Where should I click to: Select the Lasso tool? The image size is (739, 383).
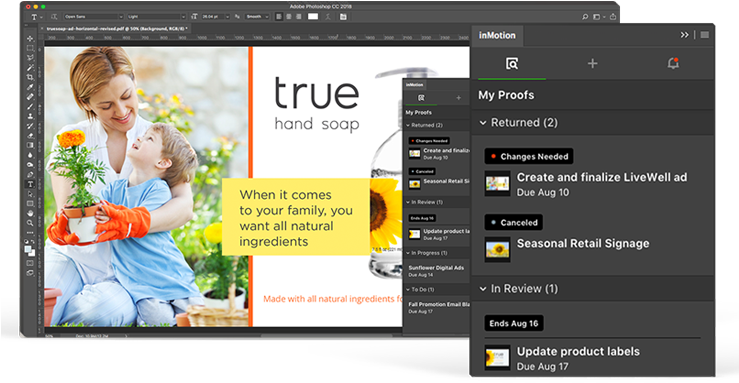30,58
